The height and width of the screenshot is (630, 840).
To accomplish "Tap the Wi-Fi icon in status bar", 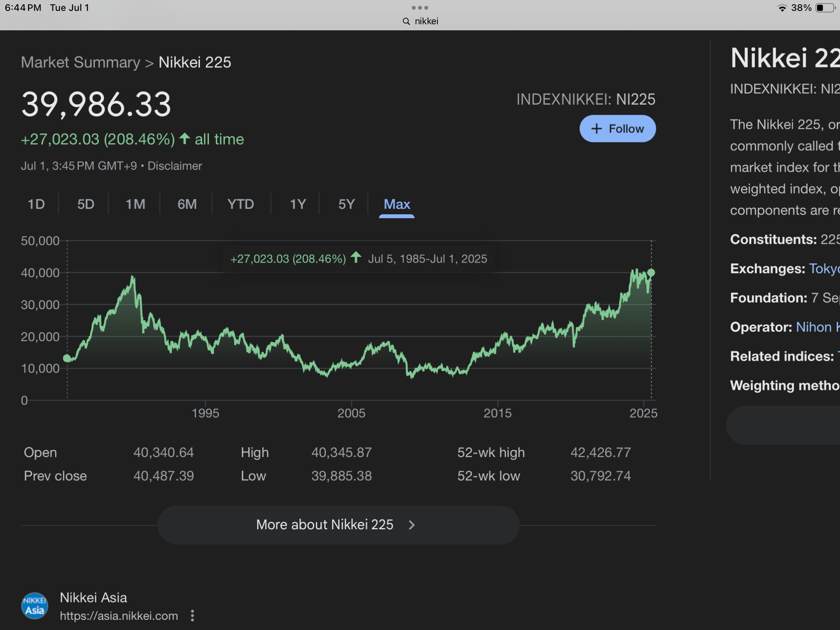I will pyautogui.click(x=782, y=8).
